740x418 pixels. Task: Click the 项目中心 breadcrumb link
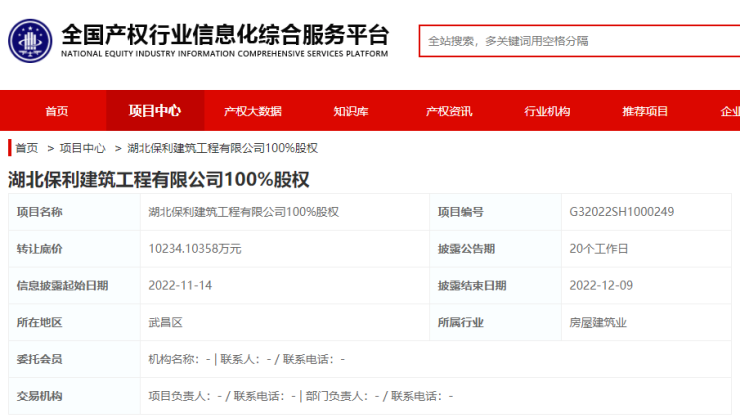click(x=83, y=148)
